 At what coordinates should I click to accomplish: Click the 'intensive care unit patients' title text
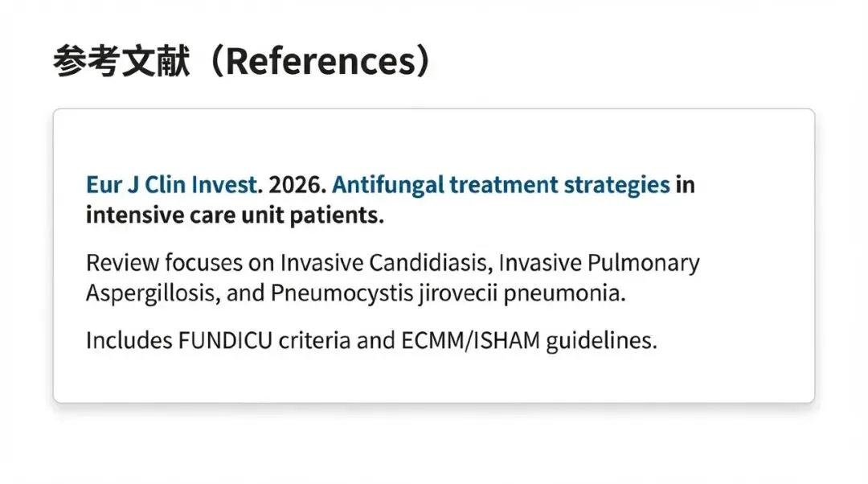[x=235, y=215]
